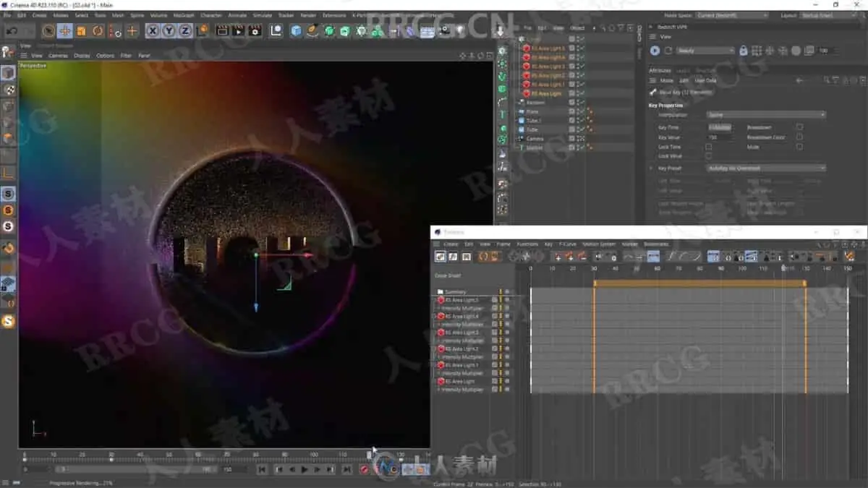Open the F-Curve menu in Timeline window
This screenshot has height=488, width=868.
pos(569,244)
